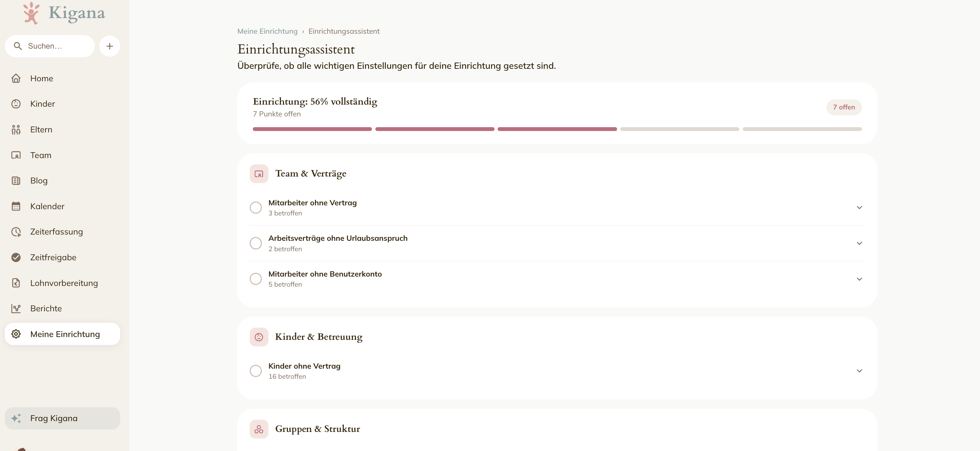
Task: Open the Frag Kigana assistant button
Action: (x=63, y=419)
